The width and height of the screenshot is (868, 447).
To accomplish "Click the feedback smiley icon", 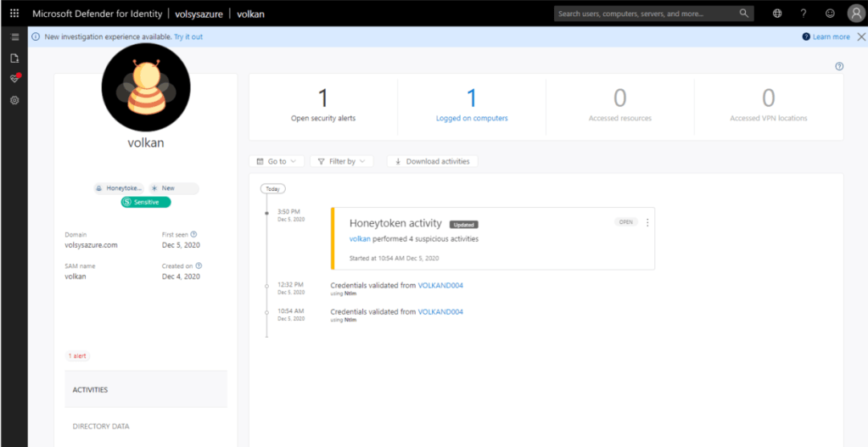I will tap(829, 14).
